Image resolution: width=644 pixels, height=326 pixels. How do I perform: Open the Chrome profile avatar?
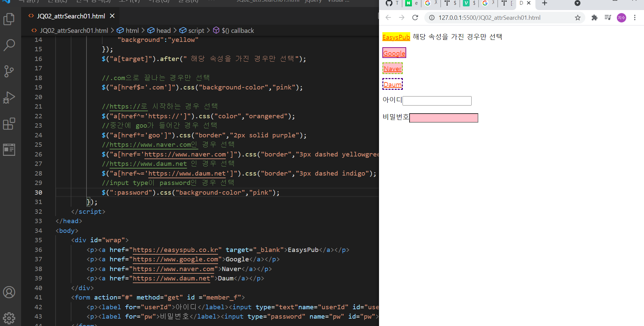622,18
